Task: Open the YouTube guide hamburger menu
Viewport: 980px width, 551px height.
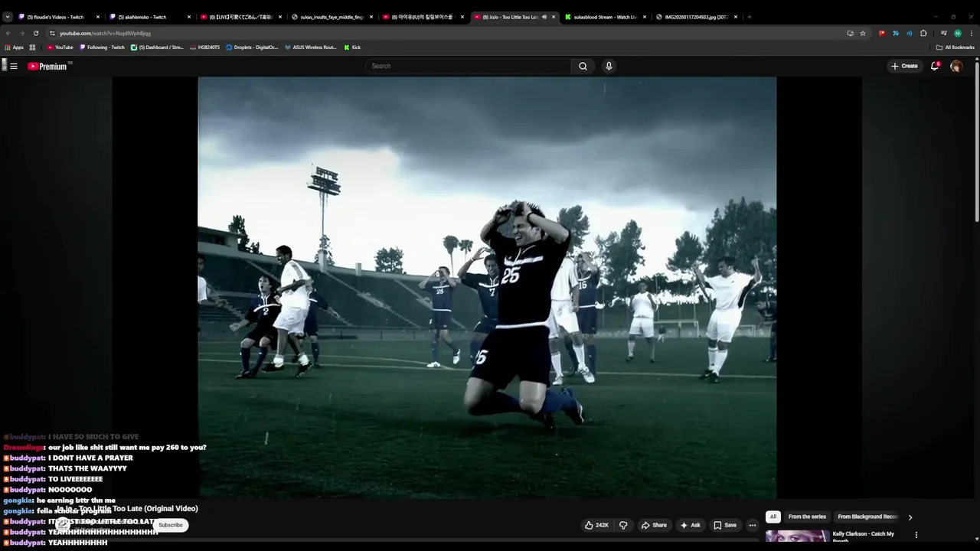Action: (14, 67)
